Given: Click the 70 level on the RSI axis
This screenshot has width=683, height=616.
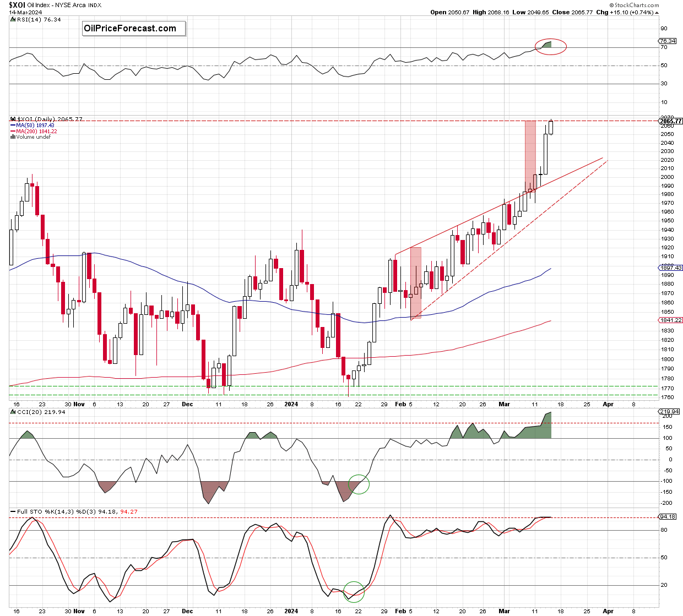Looking at the screenshot, I should click(x=664, y=47).
